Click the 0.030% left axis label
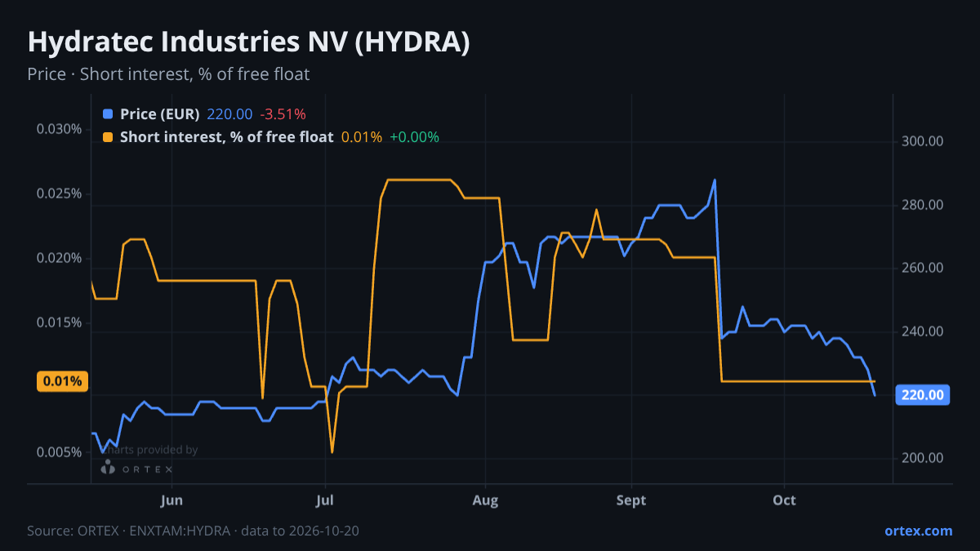The height and width of the screenshot is (551, 980). click(x=60, y=129)
